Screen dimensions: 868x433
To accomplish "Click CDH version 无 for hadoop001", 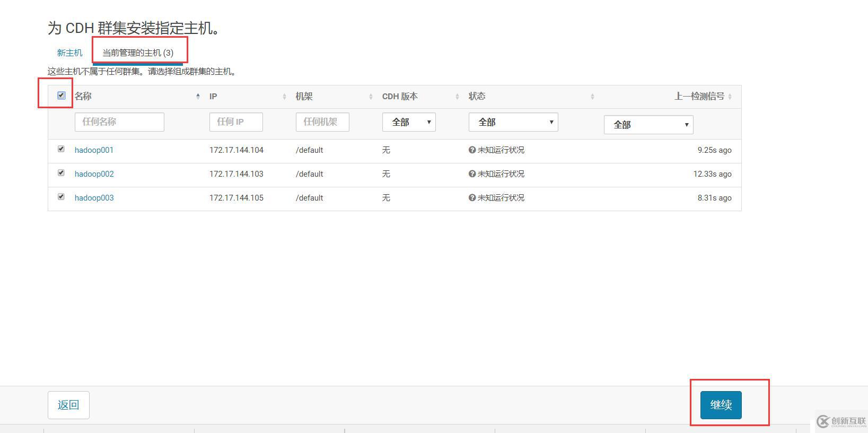I will coord(386,150).
